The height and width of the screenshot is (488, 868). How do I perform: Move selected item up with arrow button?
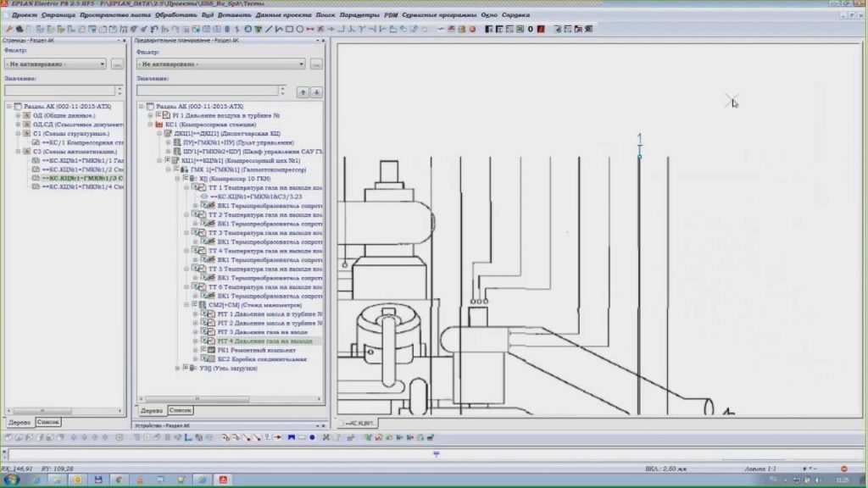pos(303,92)
